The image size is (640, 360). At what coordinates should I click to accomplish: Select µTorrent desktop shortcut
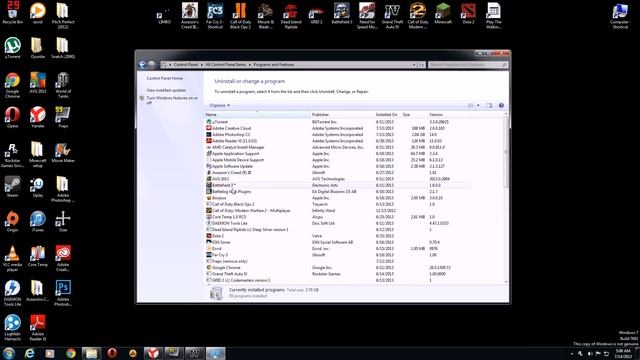pyautogui.click(x=13, y=48)
